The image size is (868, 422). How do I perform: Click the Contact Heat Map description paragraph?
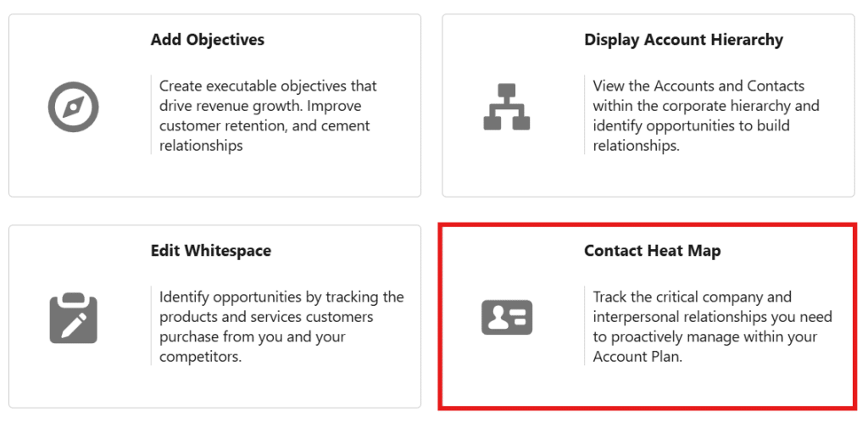[712, 327]
